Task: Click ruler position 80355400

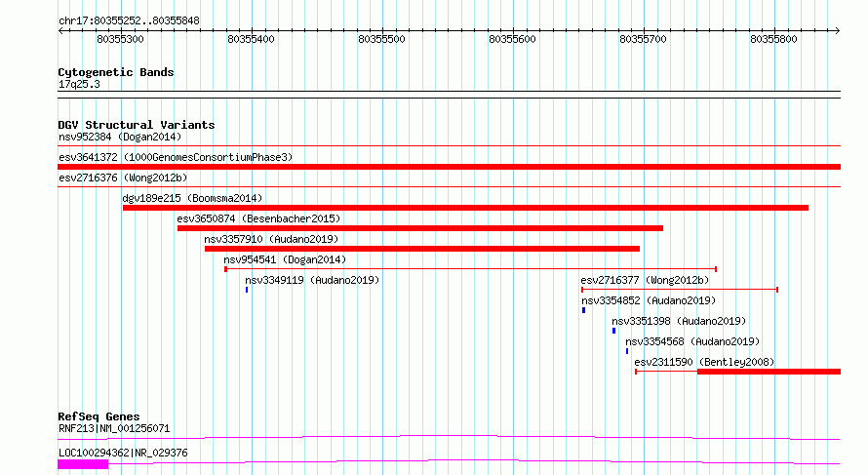Action: (x=251, y=39)
